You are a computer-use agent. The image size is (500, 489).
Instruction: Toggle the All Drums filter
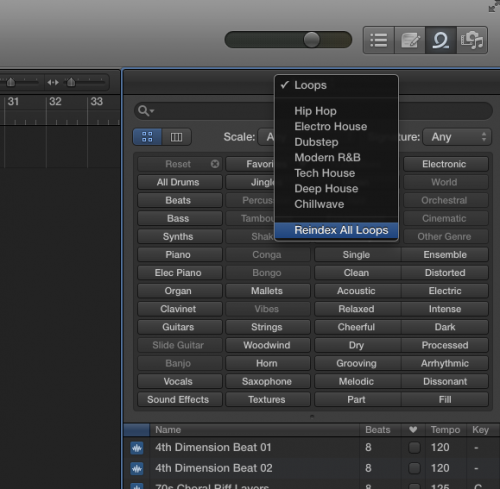pyautogui.click(x=180, y=182)
